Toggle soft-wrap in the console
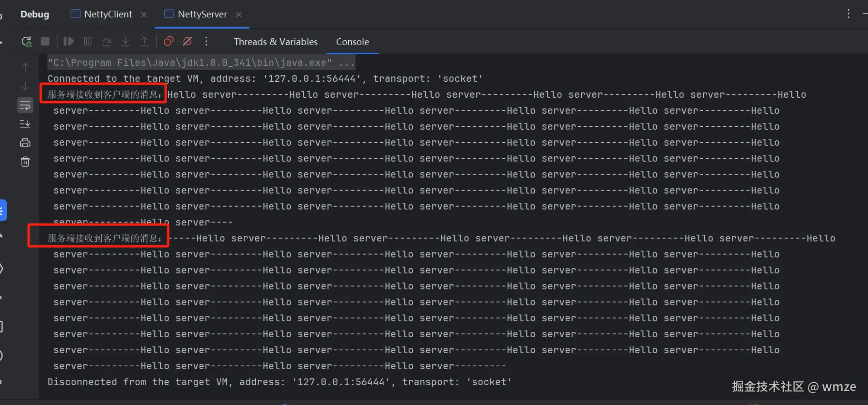868x405 pixels. 25,105
